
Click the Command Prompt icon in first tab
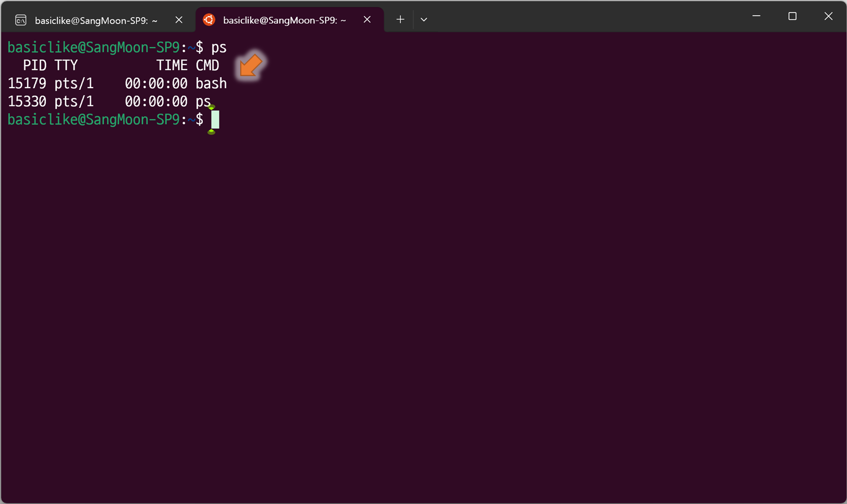click(21, 20)
